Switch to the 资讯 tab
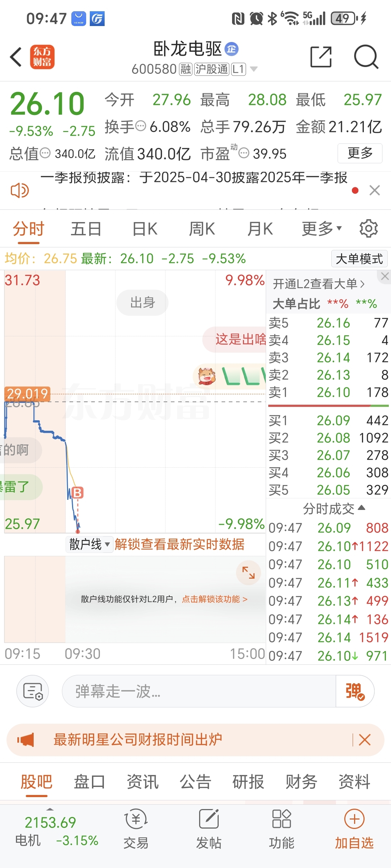391x868 pixels. pyautogui.click(x=143, y=782)
